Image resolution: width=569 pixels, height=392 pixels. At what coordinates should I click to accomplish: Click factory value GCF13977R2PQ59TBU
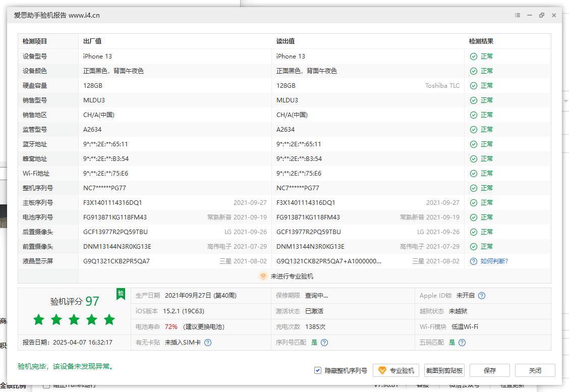[116, 232]
